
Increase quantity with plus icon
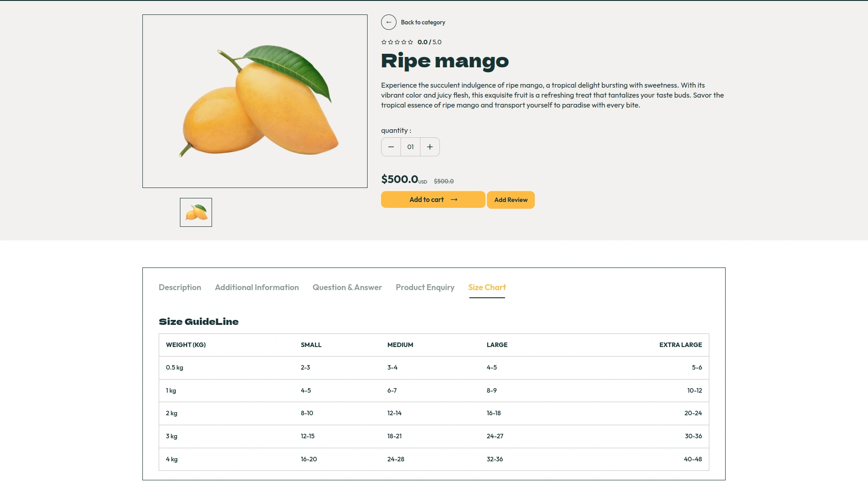430,147
